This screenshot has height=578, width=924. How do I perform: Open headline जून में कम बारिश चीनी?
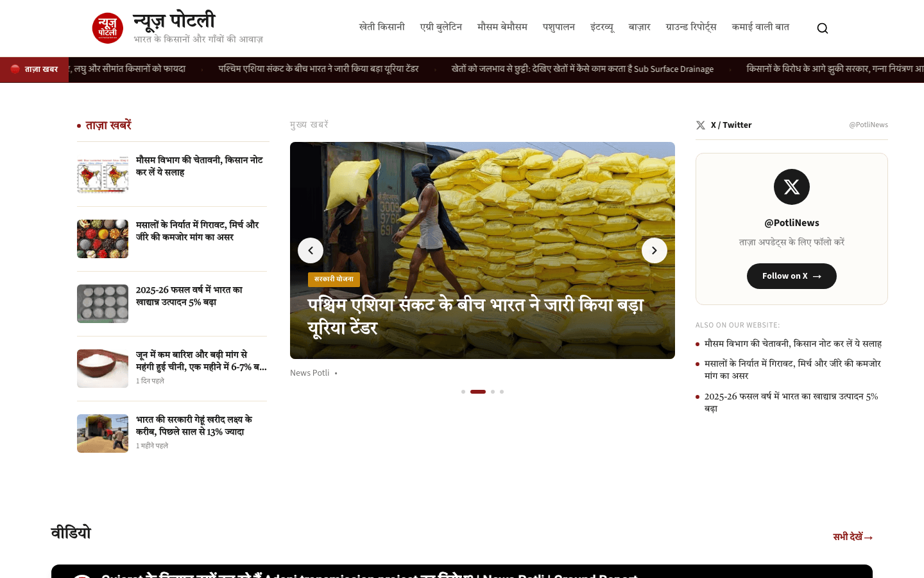click(x=201, y=361)
